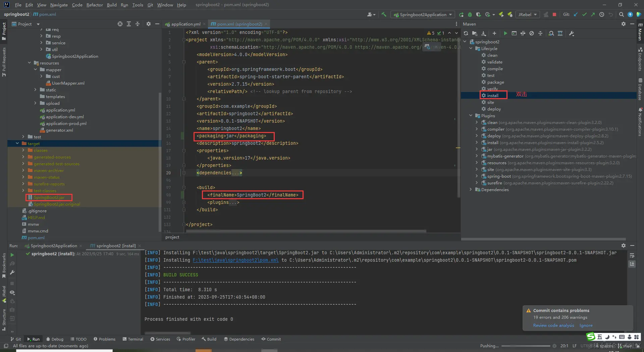The image size is (644, 352).
Task: Open the Tools menu
Action: coord(138,5)
